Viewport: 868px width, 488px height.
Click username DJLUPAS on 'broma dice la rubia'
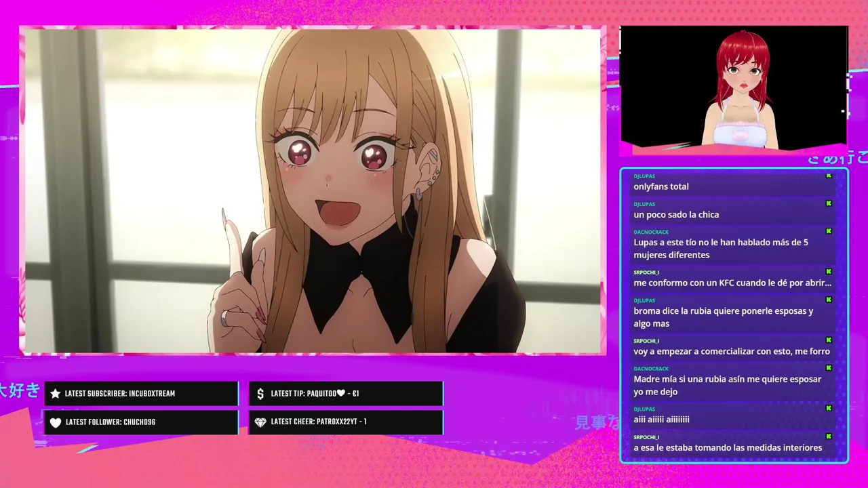pos(644,300)
